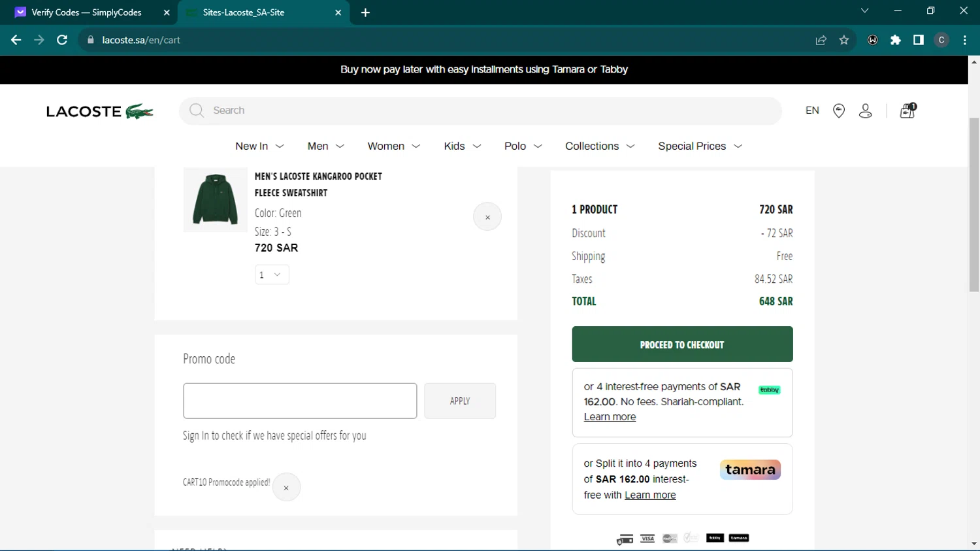Focus the site search field
This screenshot has height=551, width=980.
480,110
